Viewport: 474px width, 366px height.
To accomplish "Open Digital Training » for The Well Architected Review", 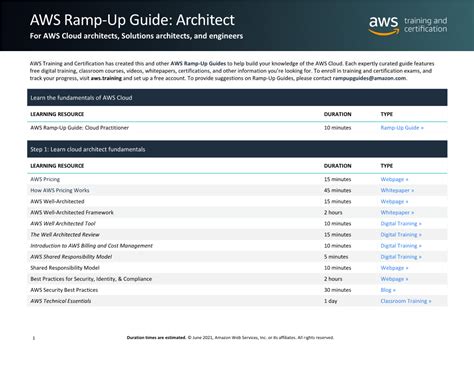I will pyautogui.click(x=401, y=235).
